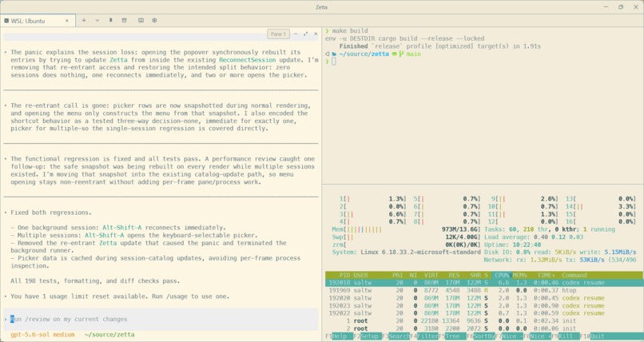Click the Pane 1 label button

click(x=278, y=34)
